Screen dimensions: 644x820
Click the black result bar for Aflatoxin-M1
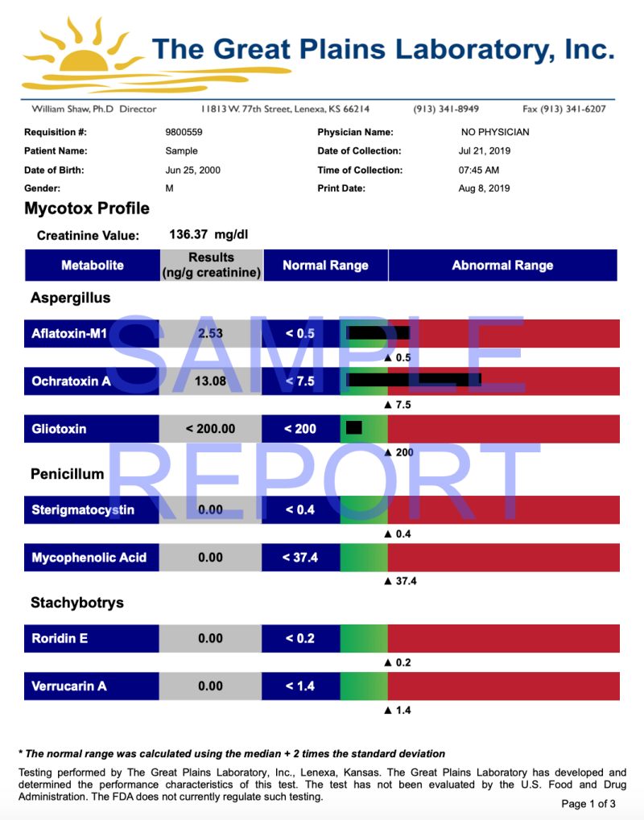pos(378,333)
